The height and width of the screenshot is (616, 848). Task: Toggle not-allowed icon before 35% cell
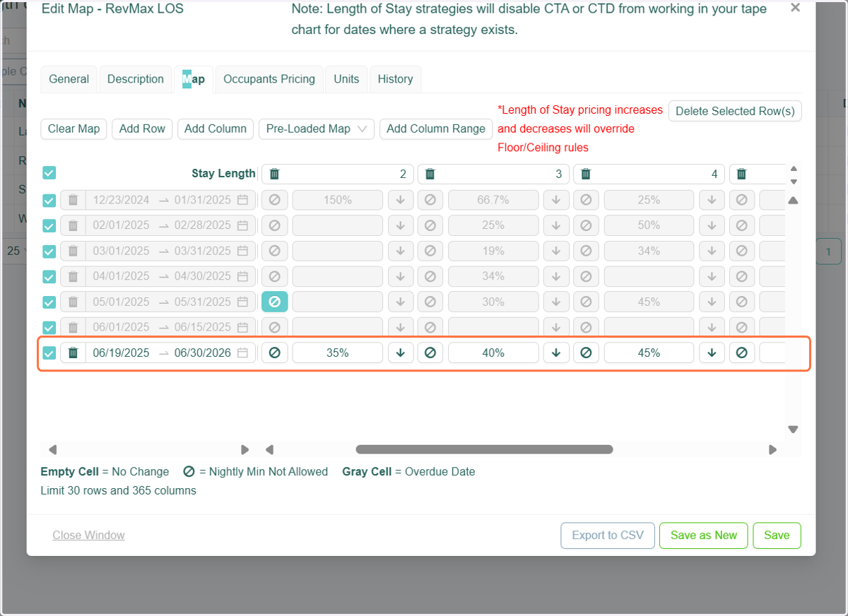[274, 353]
